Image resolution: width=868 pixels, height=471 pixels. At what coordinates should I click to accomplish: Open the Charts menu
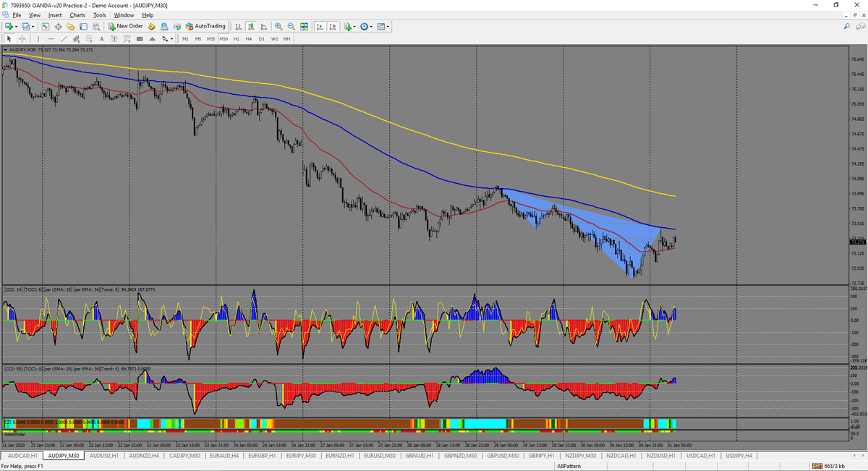point(77,15)
